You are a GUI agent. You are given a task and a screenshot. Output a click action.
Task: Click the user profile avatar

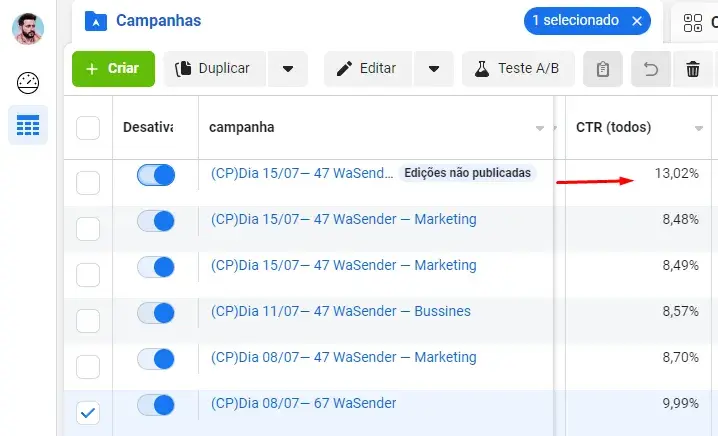point(28,28)
